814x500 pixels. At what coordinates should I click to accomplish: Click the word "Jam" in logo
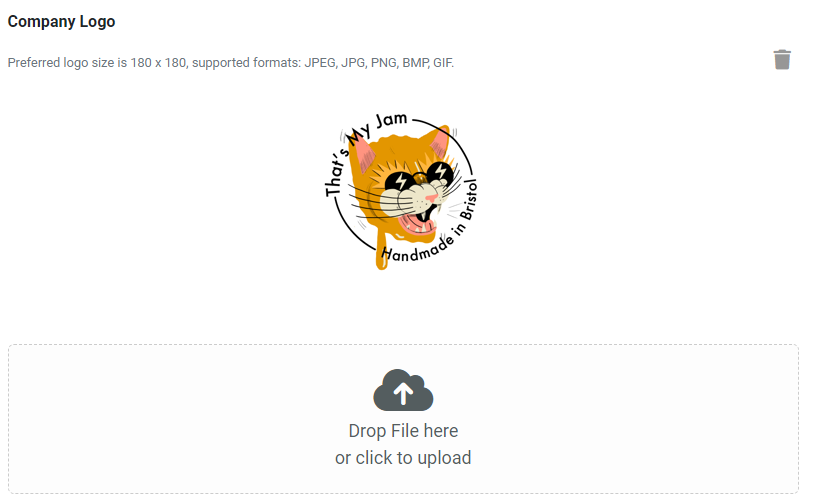point(391,120)
